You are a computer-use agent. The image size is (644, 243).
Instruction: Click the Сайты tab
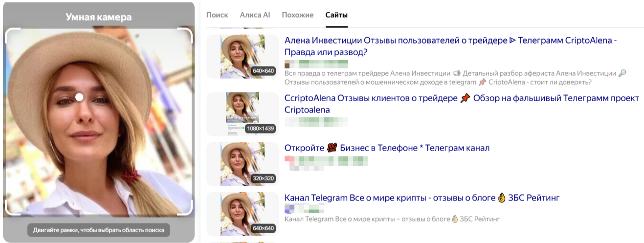(336, 15)
